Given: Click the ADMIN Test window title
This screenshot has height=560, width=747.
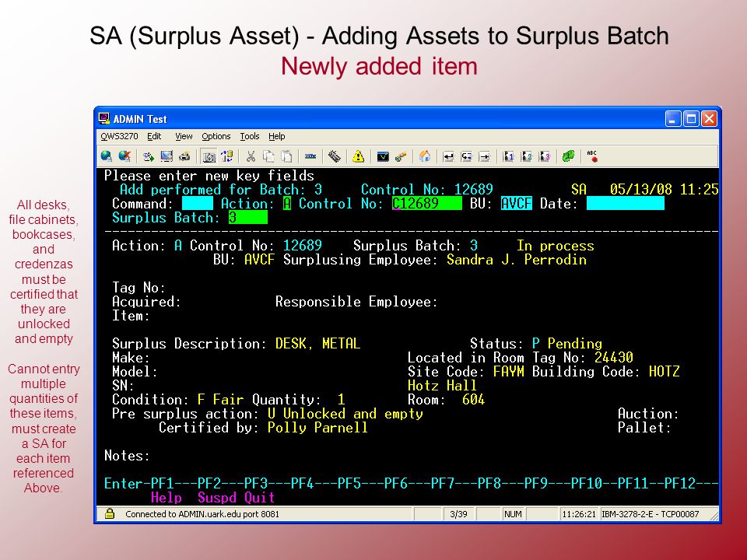Looking at the screenshot, I should 140,119.
